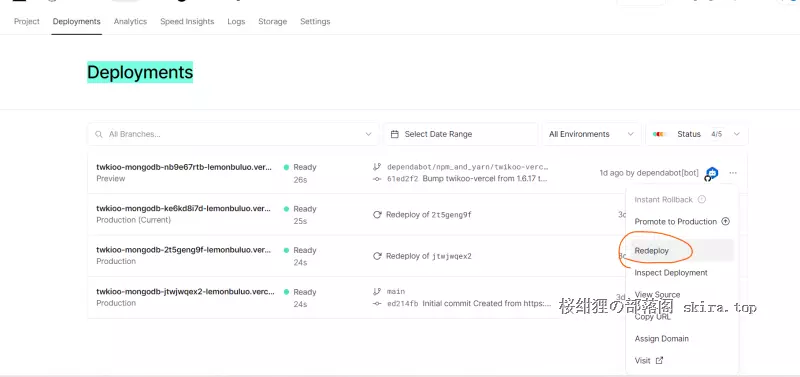Click the Preview environment label

point(111,179)
